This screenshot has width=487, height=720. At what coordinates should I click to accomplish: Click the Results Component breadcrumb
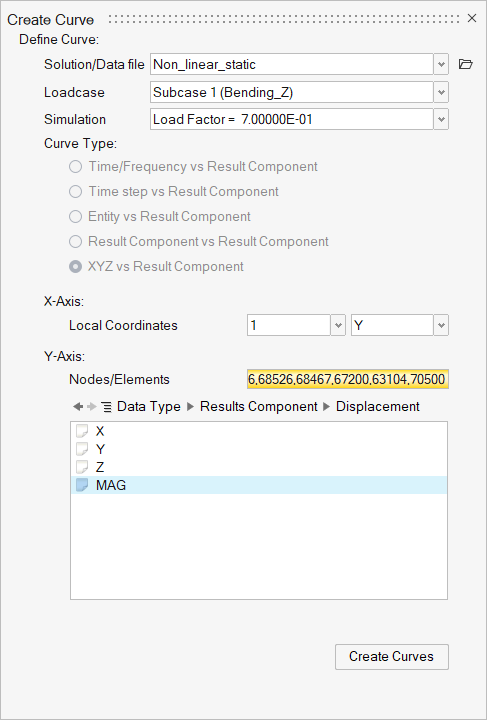259,406
